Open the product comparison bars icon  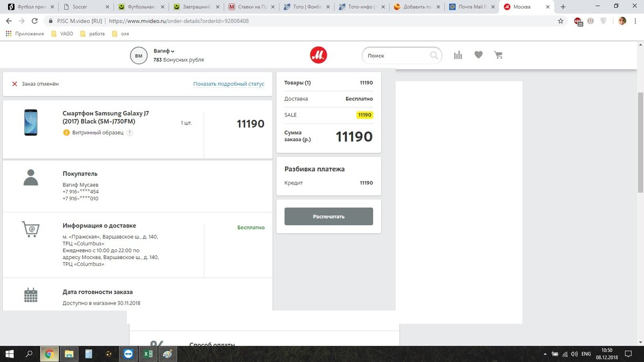(x=458, y=55)
